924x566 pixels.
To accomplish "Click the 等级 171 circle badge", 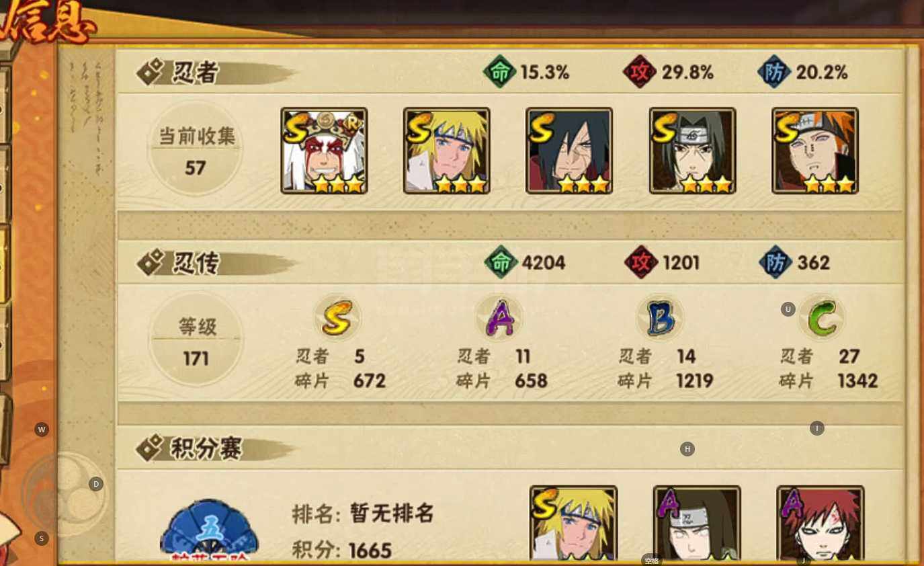I will click(196, 339).
